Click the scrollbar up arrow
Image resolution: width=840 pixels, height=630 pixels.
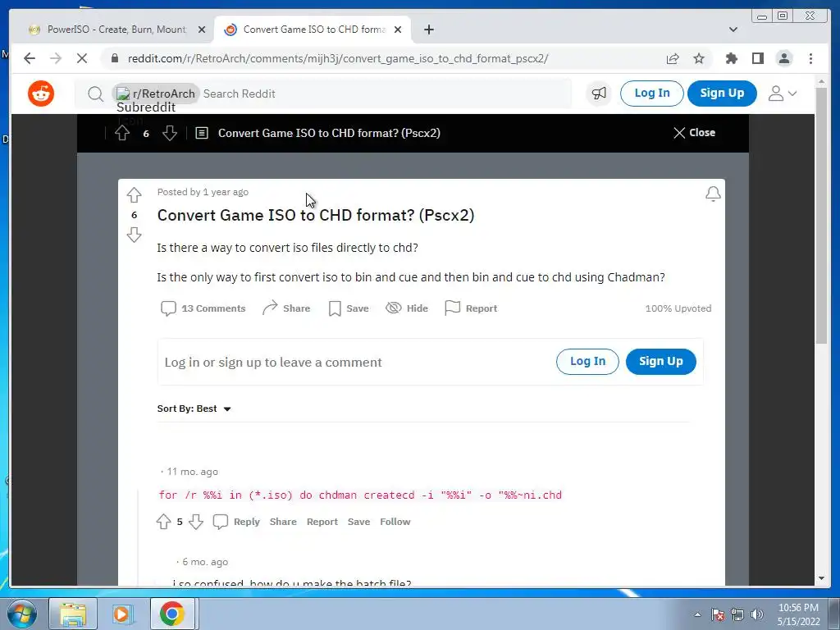coord(821,82)
